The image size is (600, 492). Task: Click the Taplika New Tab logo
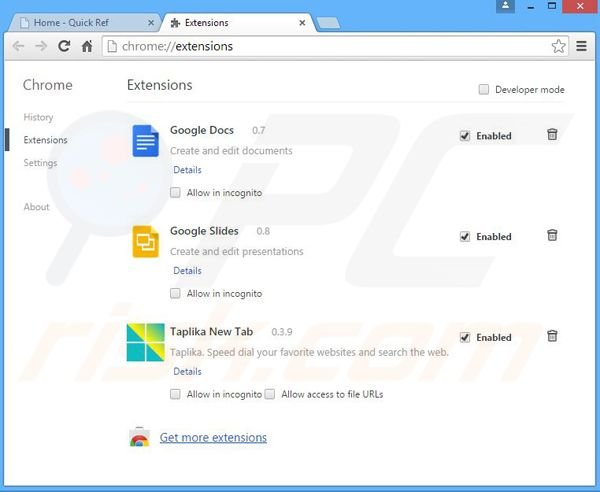click(145, 342)
